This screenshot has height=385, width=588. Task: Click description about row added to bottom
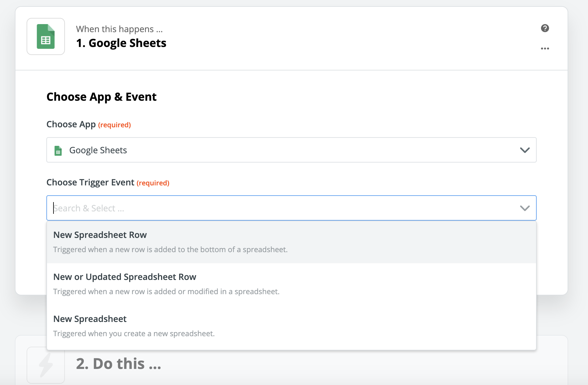pyautogui.click(x=170, y=250)
